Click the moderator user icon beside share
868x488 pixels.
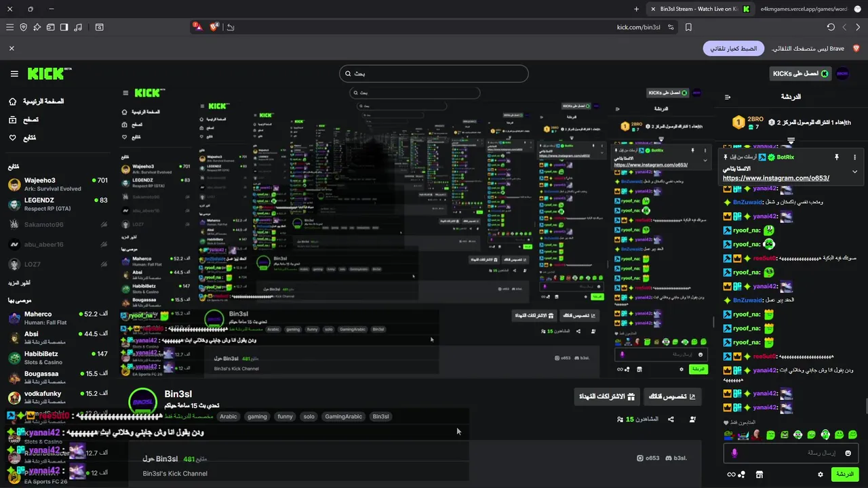[x=692, y=420]
